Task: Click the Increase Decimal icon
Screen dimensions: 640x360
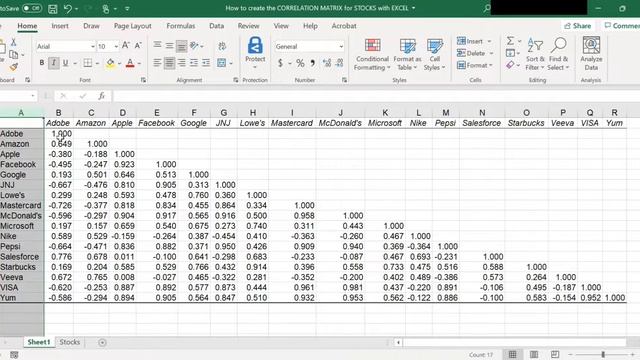Action: [x=327, y=63]
